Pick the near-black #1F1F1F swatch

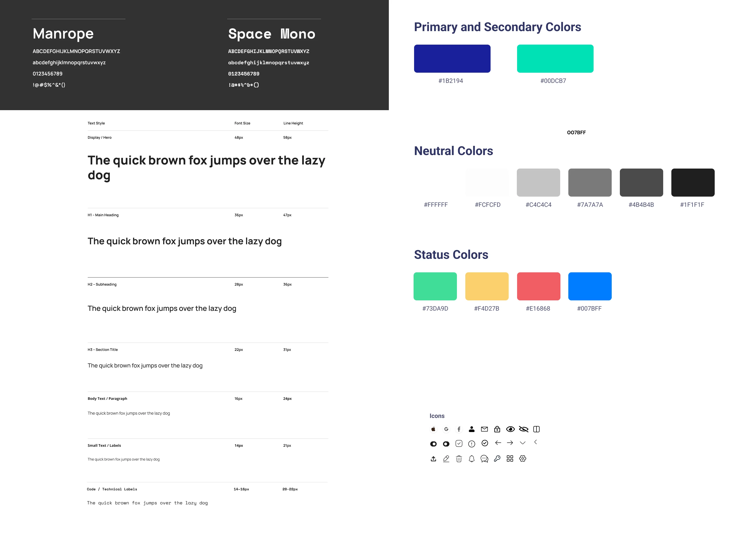coord(693,183)
